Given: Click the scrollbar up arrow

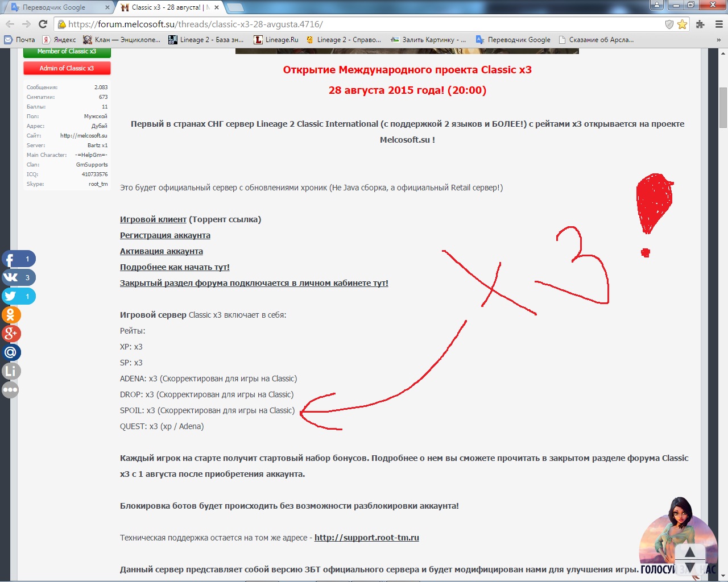Looking at the screenshot, I should coord(723,53).
